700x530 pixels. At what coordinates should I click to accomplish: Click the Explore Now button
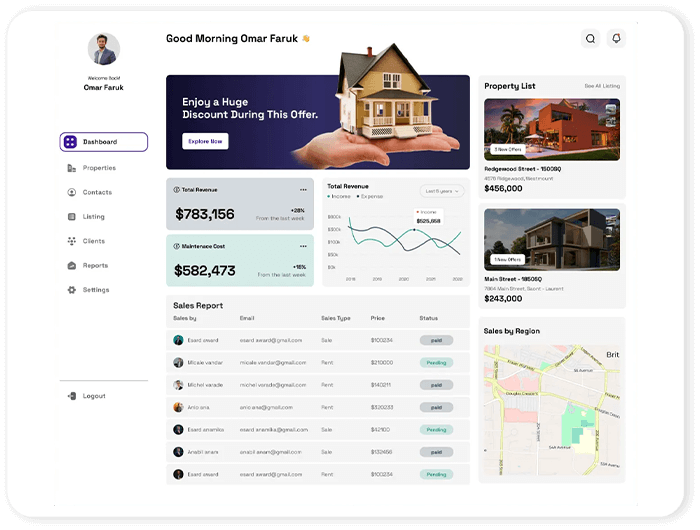click(x=205, y=141)
